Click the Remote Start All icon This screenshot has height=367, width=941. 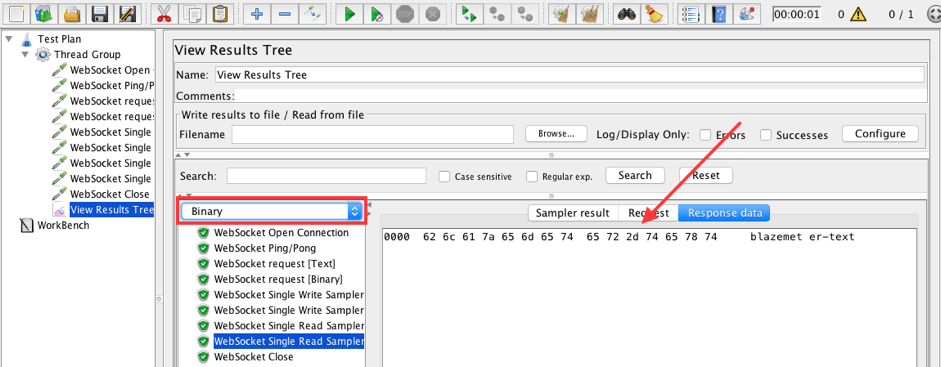[469, 13]
